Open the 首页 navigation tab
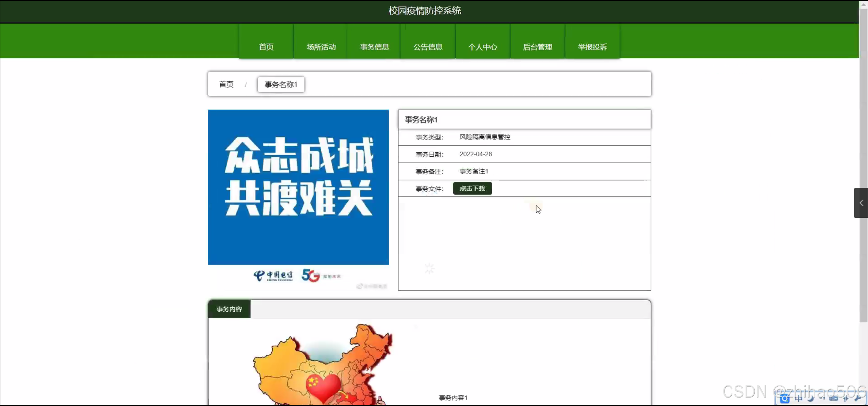 pos(266,47)
